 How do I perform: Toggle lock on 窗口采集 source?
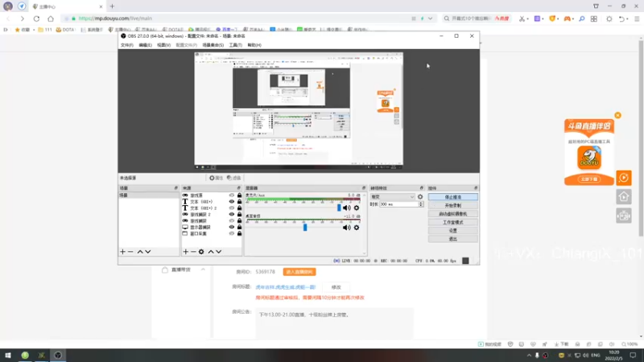click(x=239, y=233)
